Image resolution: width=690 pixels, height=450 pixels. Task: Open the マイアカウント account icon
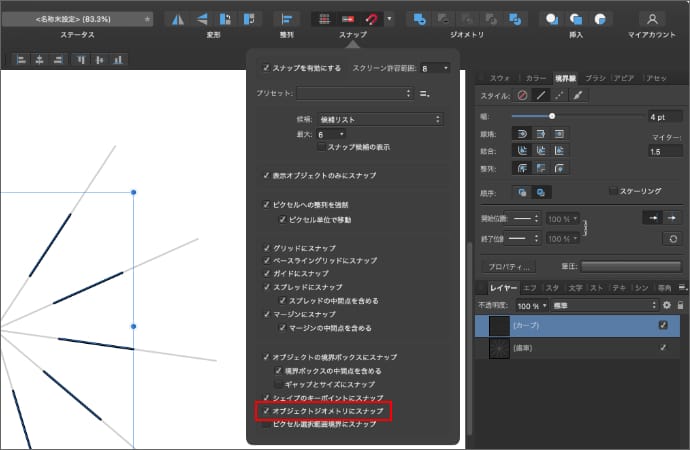coord(652,18)
